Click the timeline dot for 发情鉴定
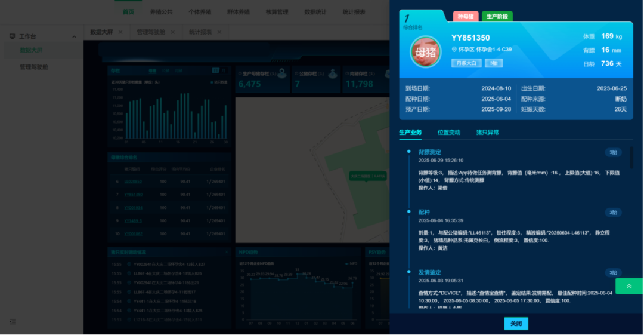The height and width of the screenshot is (335, 644). [408, 272]
